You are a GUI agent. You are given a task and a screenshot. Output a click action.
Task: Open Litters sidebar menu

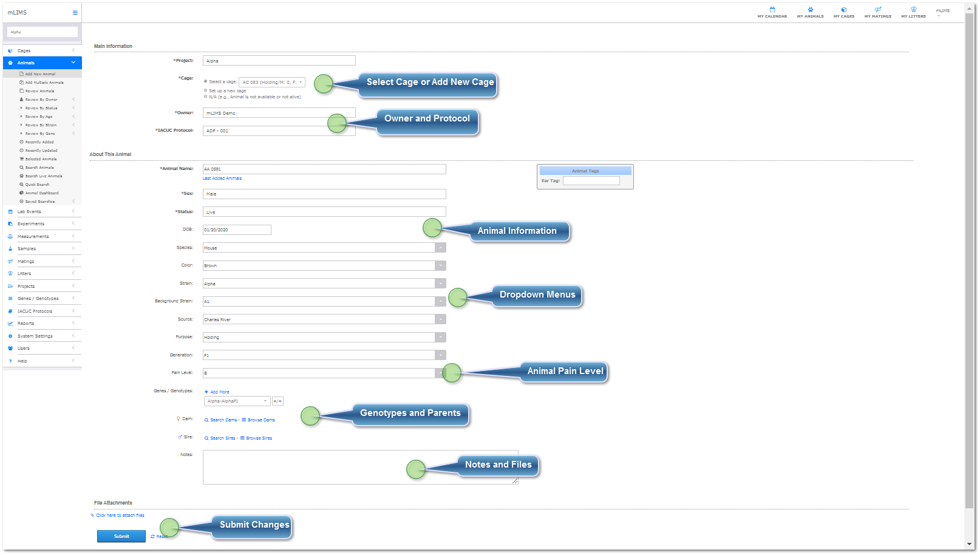(43, 274)
